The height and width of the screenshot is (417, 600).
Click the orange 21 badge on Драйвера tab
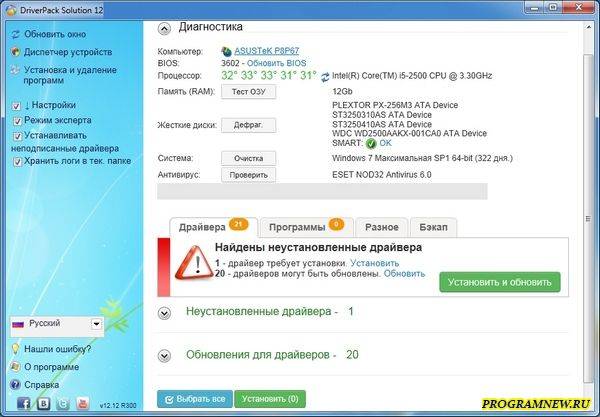click(238, 224)
